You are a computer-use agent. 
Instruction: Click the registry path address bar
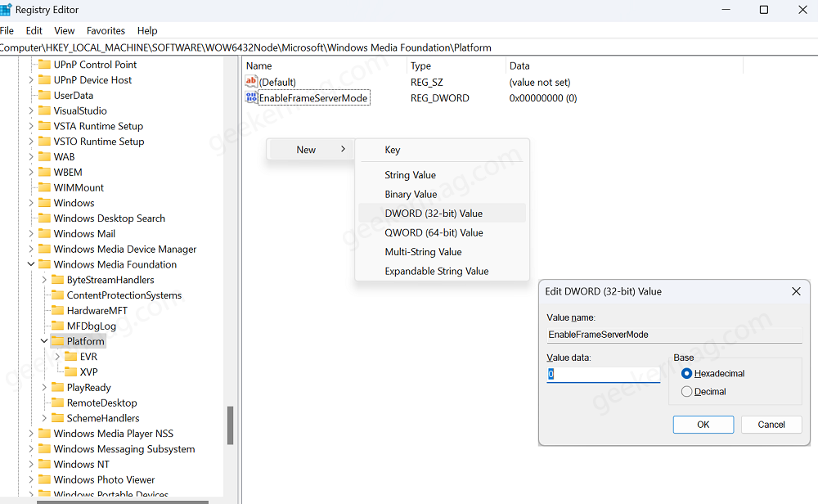click(409, 47)
